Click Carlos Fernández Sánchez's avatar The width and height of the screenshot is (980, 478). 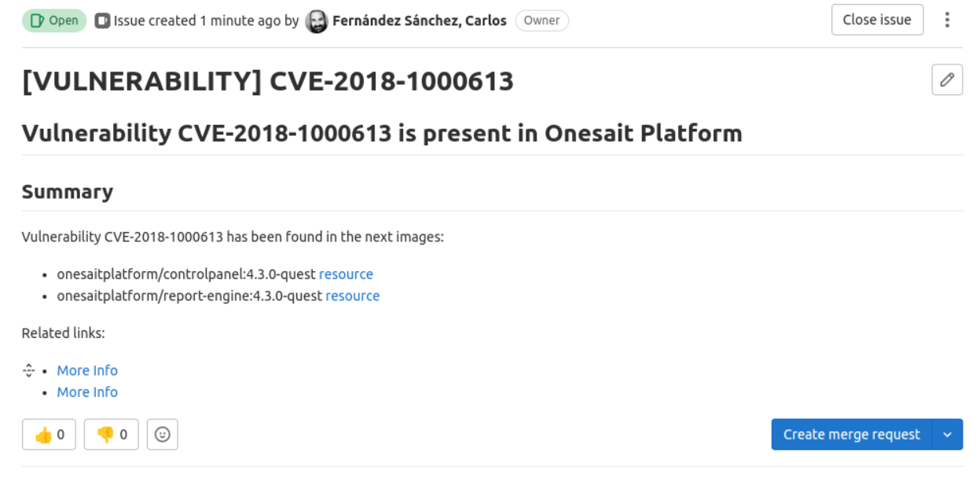coord(316,21)
